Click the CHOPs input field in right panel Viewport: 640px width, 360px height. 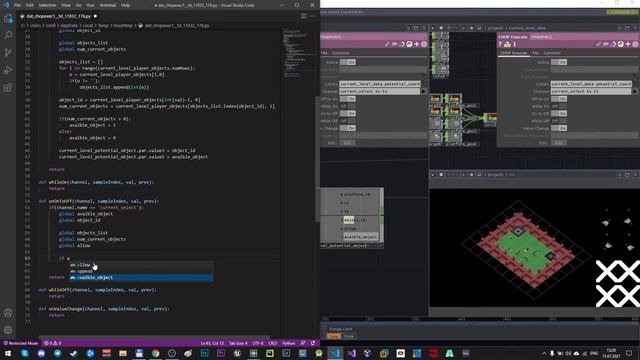591,84
